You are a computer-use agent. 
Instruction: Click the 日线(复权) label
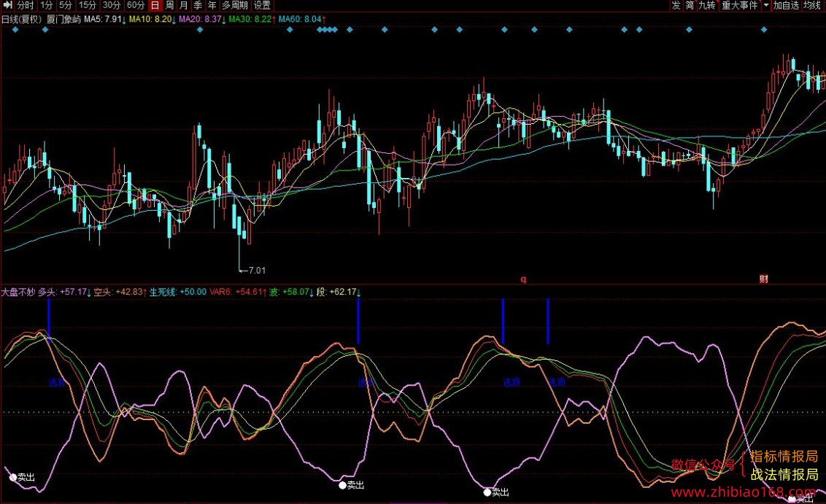tap(22, 20)
